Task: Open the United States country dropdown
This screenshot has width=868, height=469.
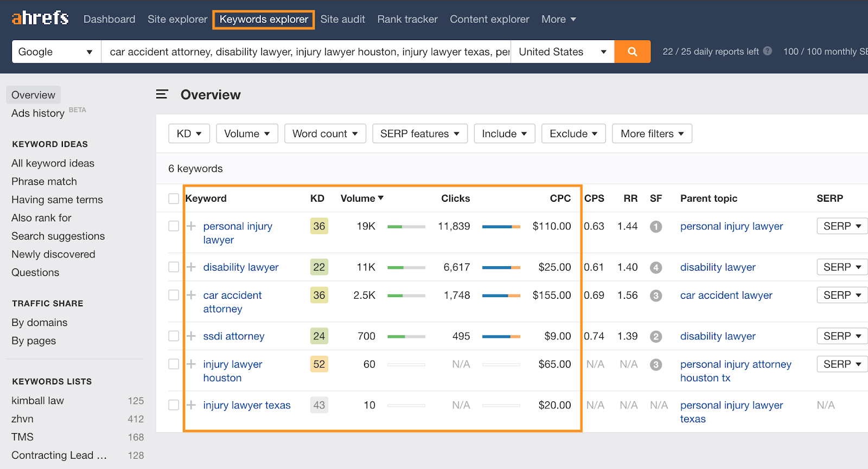Action: point(563,52)
